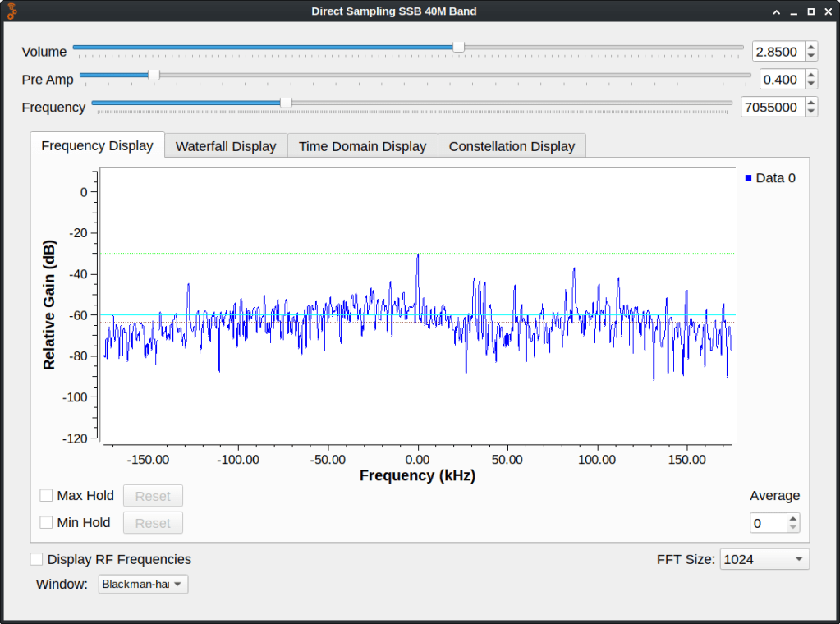Check Display RF Frequencies option
Image resolution: width=840 pixels, height=624 pixels.
[x=37, y=559]
